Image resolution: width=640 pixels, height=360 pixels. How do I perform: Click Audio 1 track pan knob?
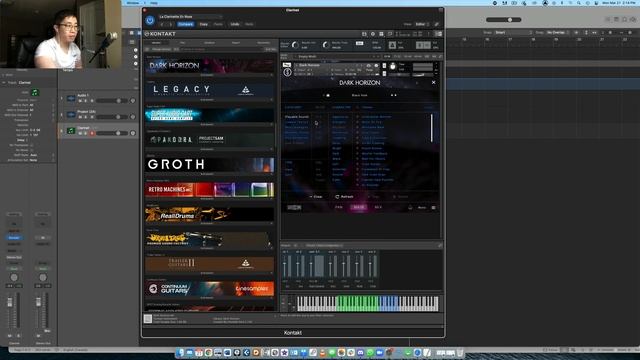133,100
